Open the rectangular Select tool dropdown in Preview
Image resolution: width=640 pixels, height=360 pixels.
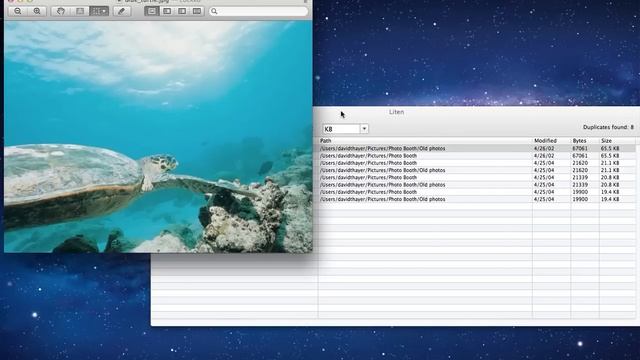99,11
